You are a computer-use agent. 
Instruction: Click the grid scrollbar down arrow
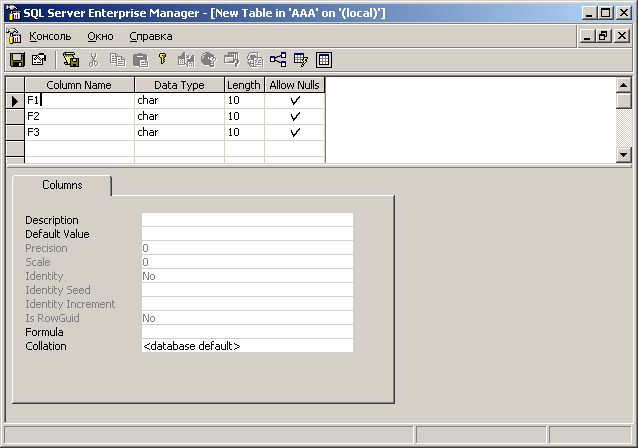tap(623, 155)
